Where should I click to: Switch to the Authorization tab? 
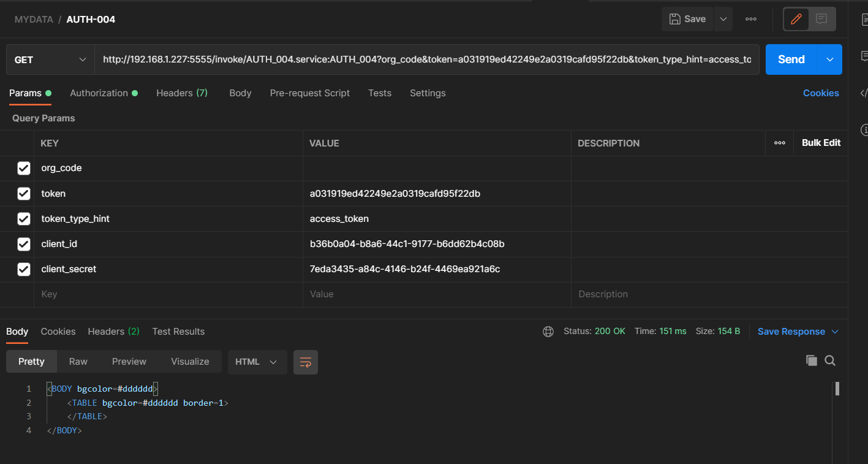pos(99,93)
